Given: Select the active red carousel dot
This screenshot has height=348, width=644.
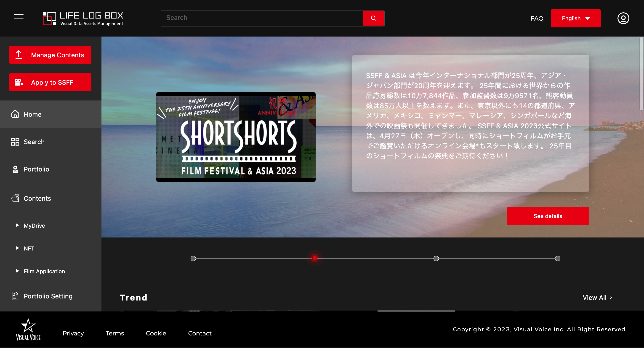Looking at the screenshot, I should [x=314, y=258].
